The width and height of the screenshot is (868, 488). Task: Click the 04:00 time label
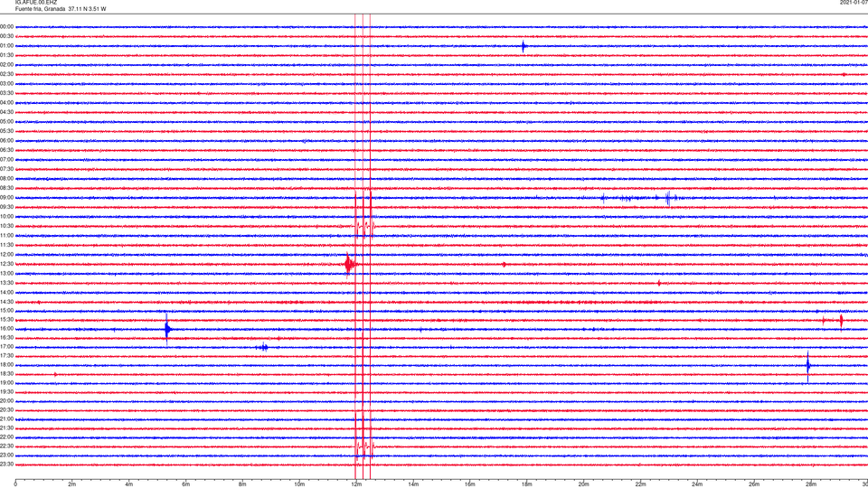tap(7, 102)
